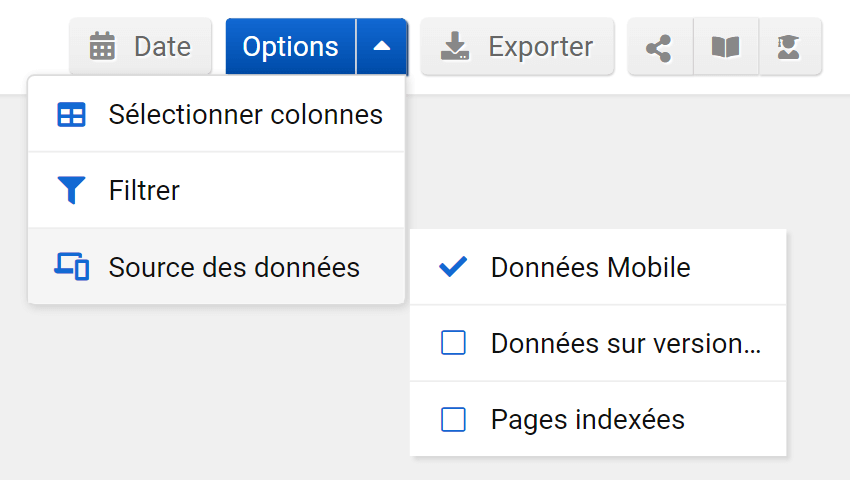Open the Date picker button

tap(140, 47)
